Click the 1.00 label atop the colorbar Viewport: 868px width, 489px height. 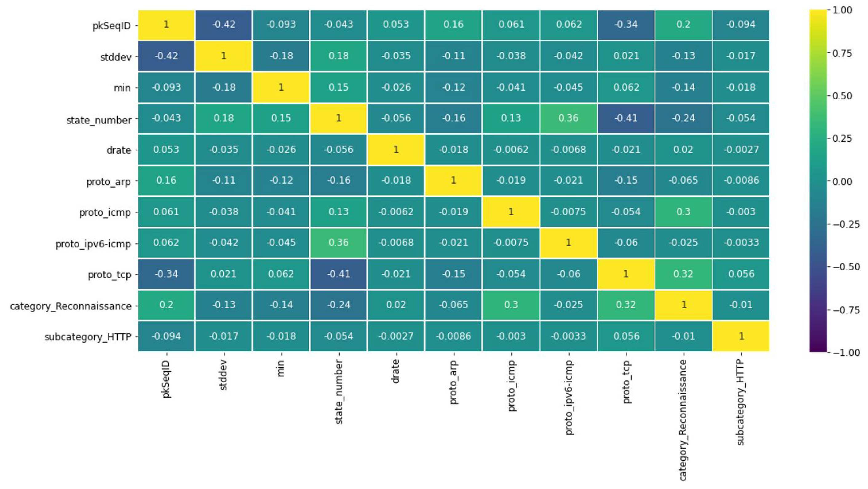point(842,10)
